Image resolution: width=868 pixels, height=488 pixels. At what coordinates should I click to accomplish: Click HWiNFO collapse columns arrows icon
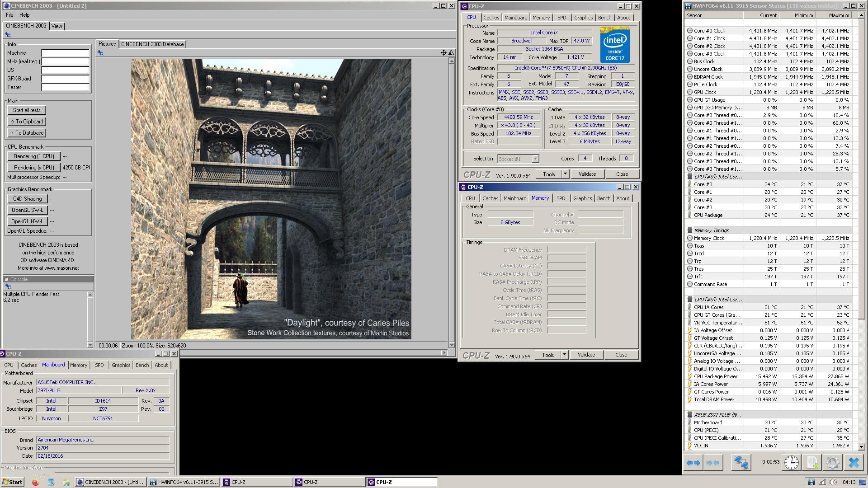click(713, 463)
